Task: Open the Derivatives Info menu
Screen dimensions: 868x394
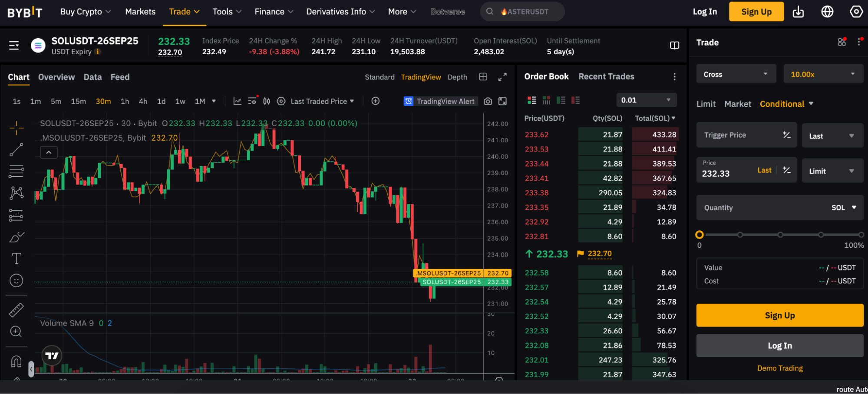Action: point(340,12)
